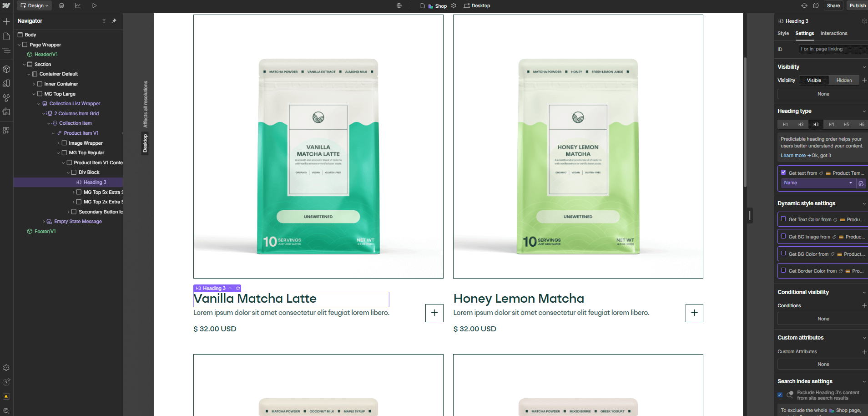Enable Get Border Color from checkbox
This screenshot has height=416, width=868.
point(783,270)
